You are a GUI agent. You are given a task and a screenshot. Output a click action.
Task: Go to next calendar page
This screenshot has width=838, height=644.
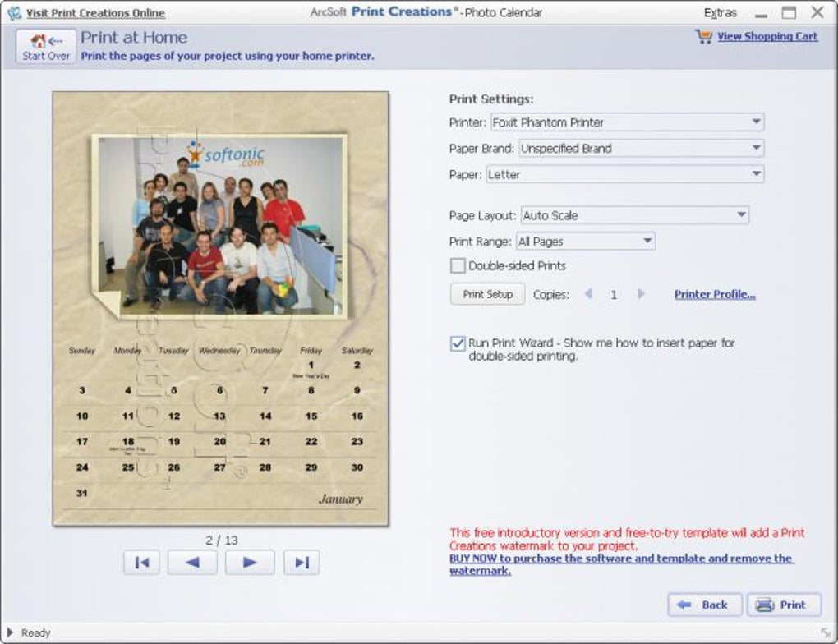pos(250,562)
